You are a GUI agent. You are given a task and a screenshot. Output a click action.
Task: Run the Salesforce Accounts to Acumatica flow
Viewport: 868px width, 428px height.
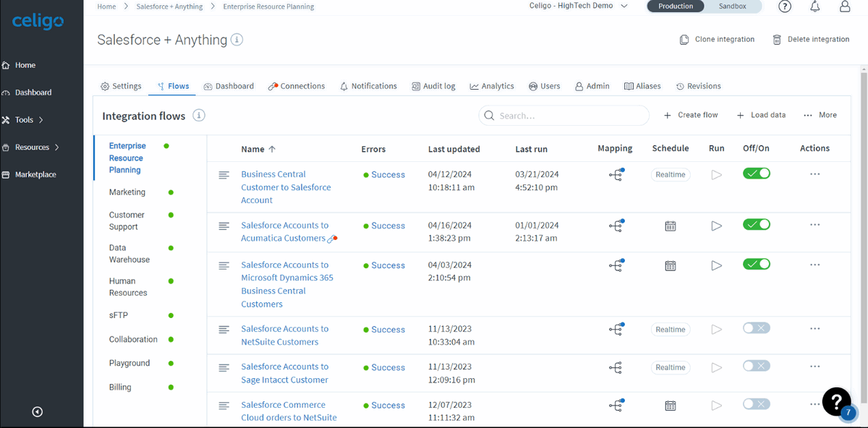[x=716, y=226]
